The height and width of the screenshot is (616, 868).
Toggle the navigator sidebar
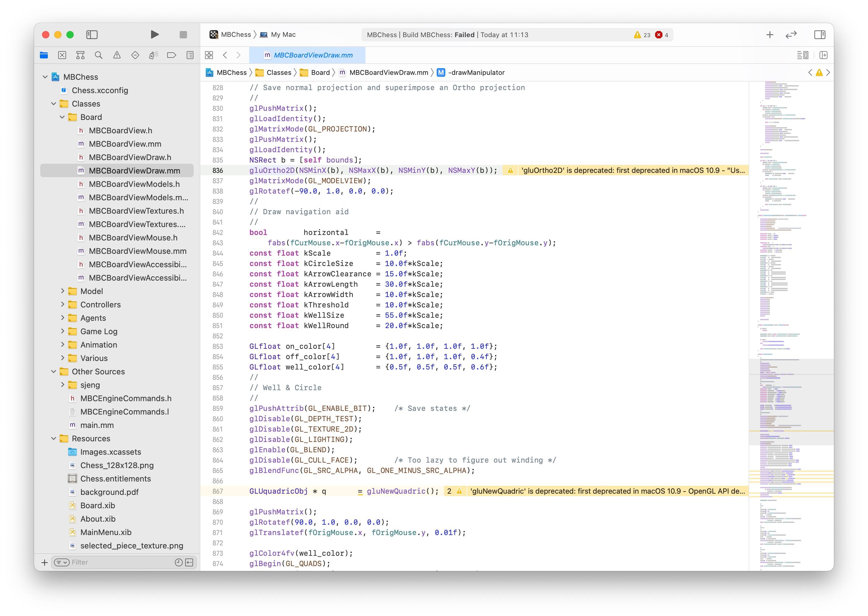[x=92, y=34]
